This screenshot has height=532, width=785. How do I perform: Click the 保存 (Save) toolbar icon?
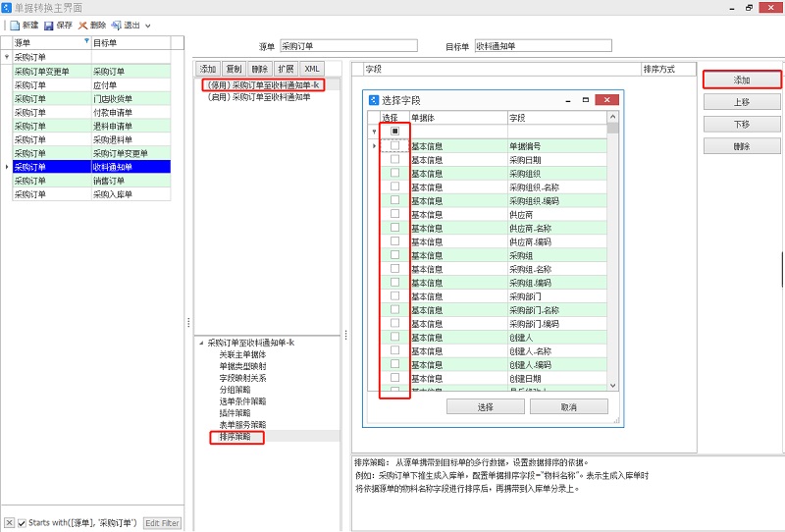(49, 25)
